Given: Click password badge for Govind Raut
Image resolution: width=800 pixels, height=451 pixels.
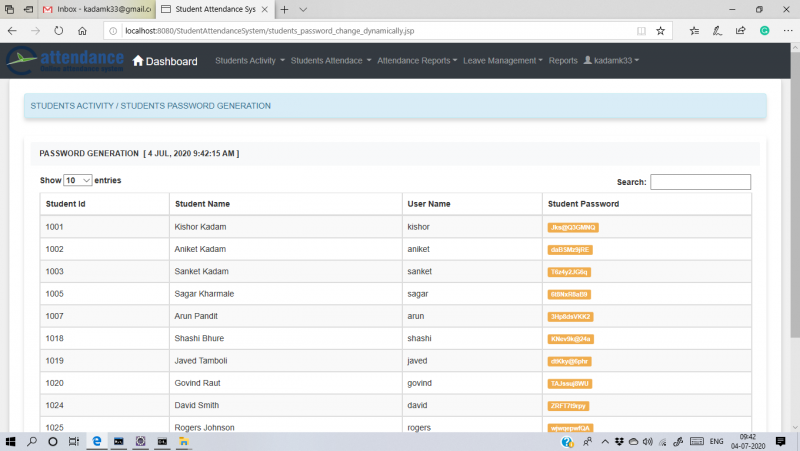Looking at the screenshot, I should coord(569,384).
